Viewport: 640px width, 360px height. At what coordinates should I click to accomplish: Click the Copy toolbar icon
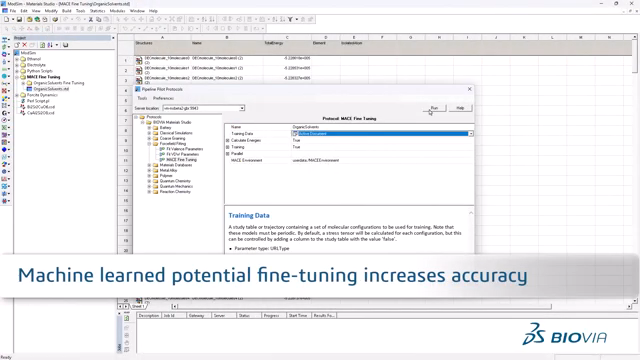pos(98,19)
